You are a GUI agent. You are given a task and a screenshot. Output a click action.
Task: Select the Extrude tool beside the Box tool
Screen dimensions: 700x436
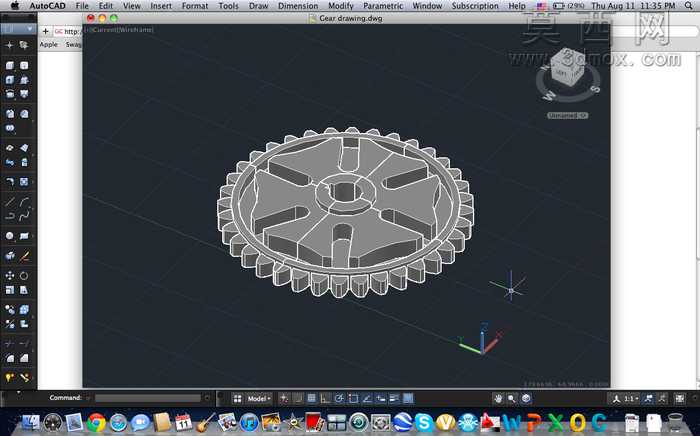(24, 65)
